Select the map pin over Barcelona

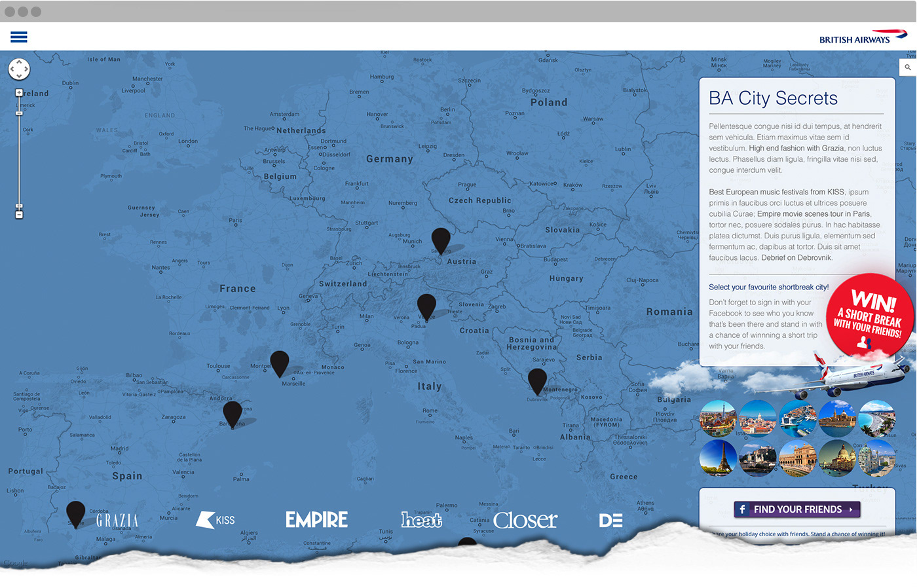(x=233, y=414)
